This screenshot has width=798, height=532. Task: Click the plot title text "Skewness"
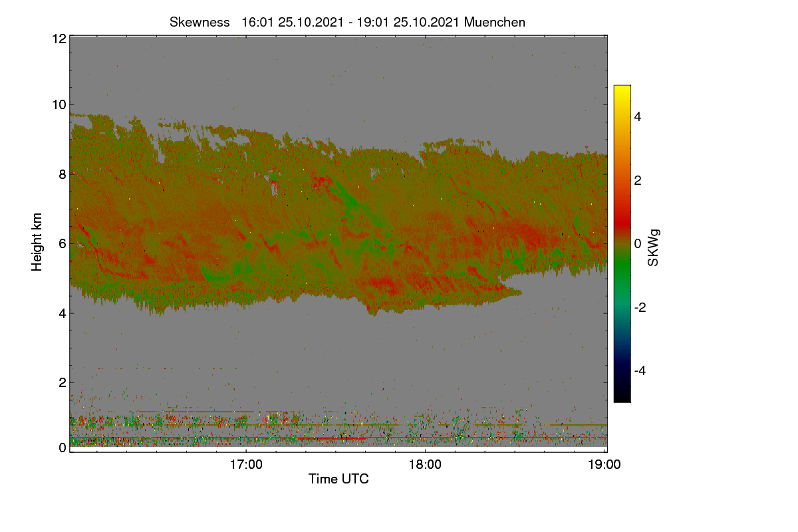[x=199, y=22]
